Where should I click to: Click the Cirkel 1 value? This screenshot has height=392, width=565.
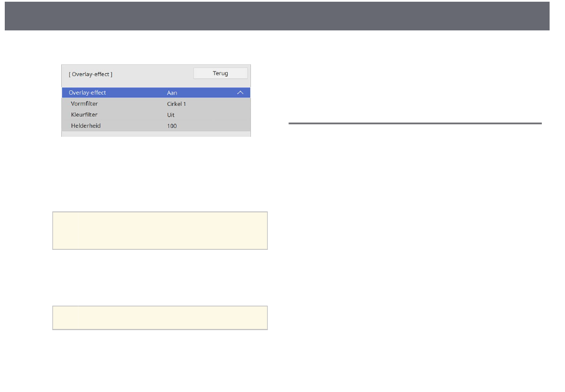coord(176,104)
